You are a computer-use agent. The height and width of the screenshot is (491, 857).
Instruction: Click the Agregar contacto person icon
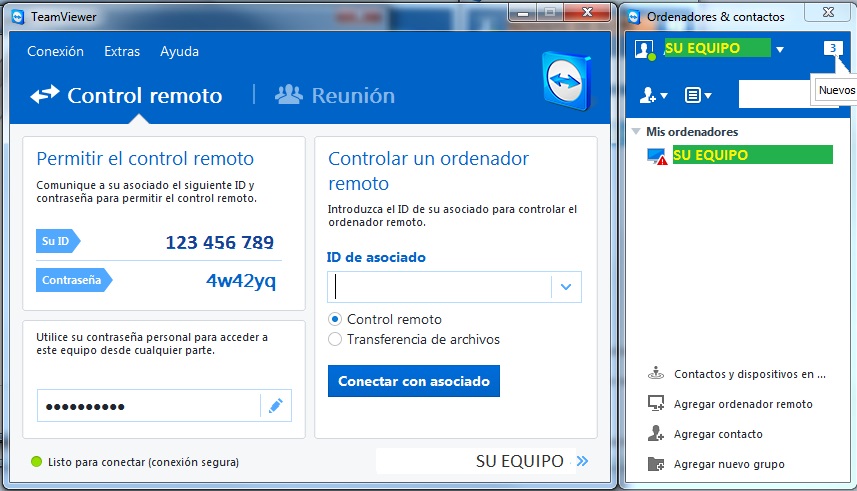coord(656,434)
